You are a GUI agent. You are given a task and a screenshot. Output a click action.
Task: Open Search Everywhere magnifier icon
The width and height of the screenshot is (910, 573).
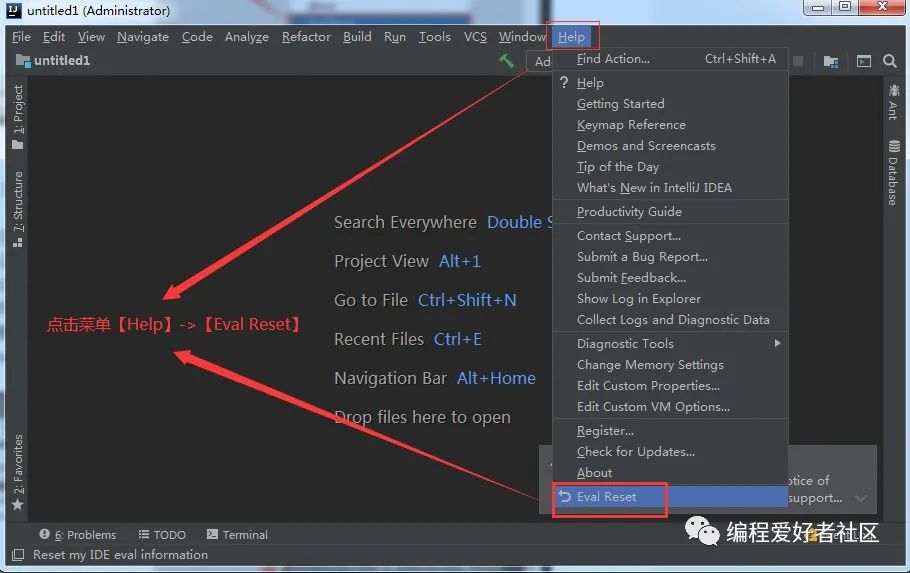click(x=889, y=61)
